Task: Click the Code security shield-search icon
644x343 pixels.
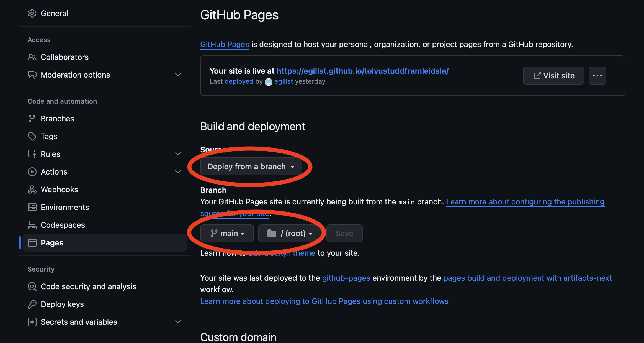Action: [32, 286]
